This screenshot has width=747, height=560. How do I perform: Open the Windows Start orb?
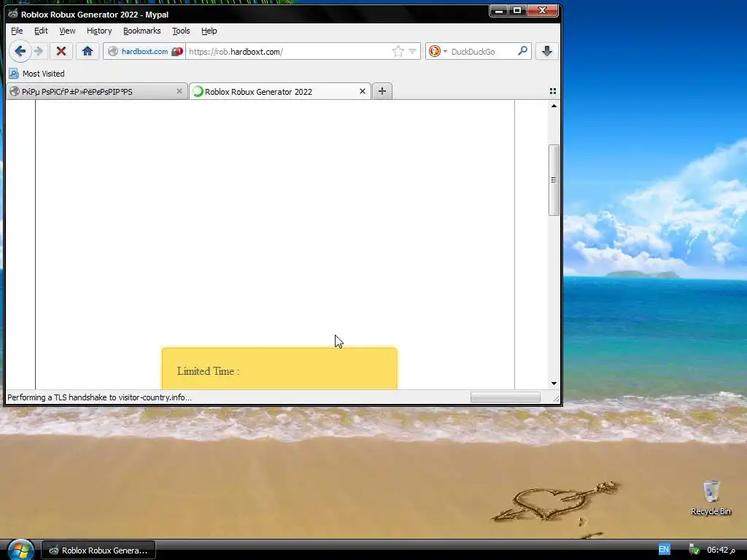[x=20, y=550]
